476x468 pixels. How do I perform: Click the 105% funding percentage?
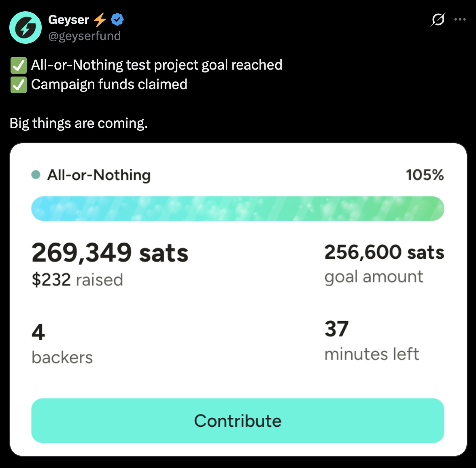click(425, 175)
